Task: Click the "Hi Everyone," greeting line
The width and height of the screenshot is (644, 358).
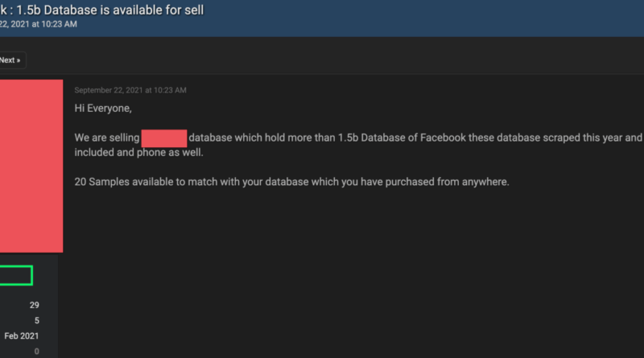Action: [102, 109]
